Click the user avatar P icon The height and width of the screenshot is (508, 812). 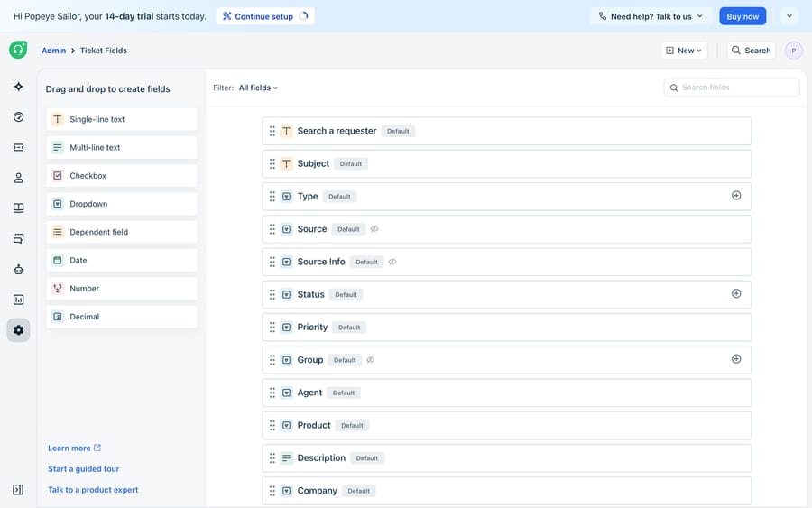coord(793,51)
